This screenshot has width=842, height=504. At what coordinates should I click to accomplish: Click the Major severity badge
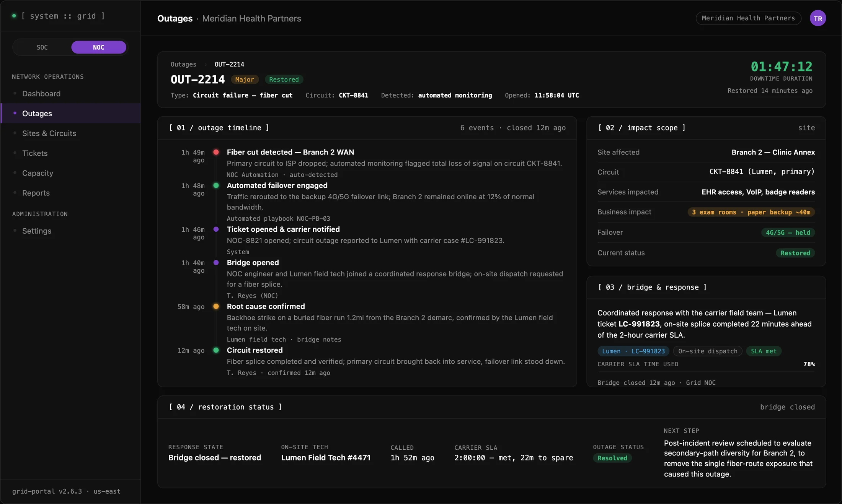pyautogui.click(x=245, y=80)
